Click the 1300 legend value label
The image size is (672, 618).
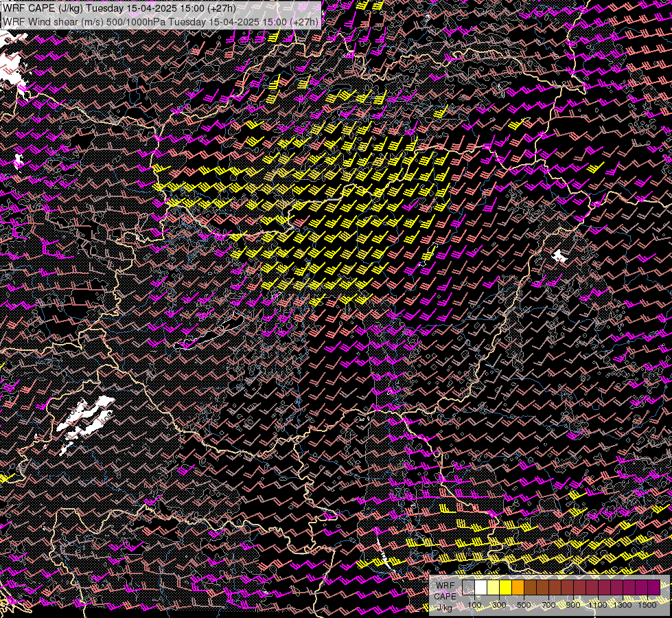tap(623, 605)
